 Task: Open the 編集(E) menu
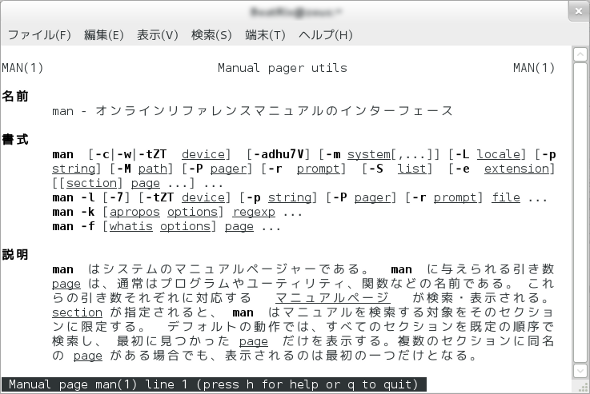[x=104, y=35]
